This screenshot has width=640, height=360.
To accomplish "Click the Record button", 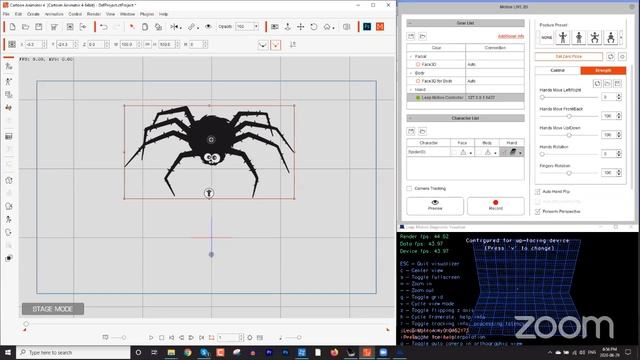I will (x=496, y=205).
